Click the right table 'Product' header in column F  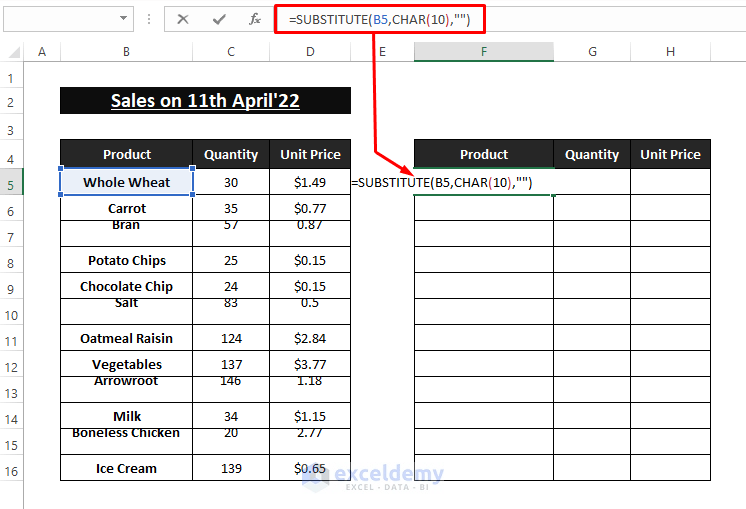click(484, 154)
